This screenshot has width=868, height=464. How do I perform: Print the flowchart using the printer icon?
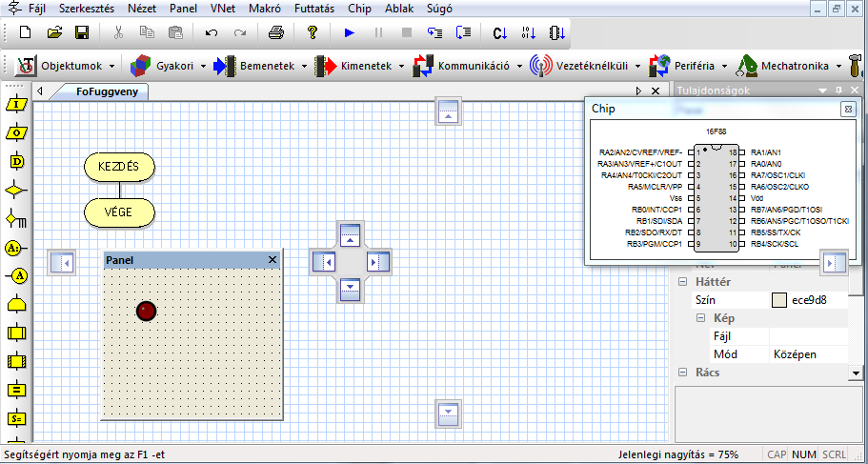pyautogui.click(x=275, y=32)
